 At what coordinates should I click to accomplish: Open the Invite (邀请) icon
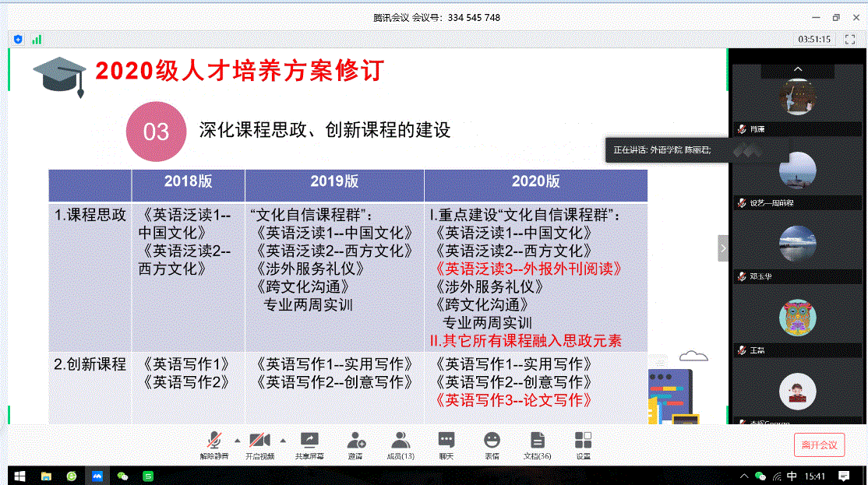pos(355,441)
